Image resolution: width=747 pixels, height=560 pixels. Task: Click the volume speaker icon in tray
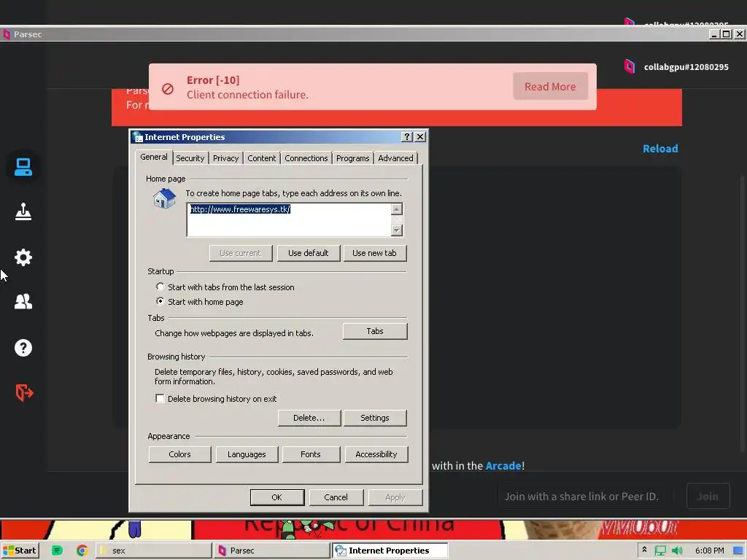(676, 551)
